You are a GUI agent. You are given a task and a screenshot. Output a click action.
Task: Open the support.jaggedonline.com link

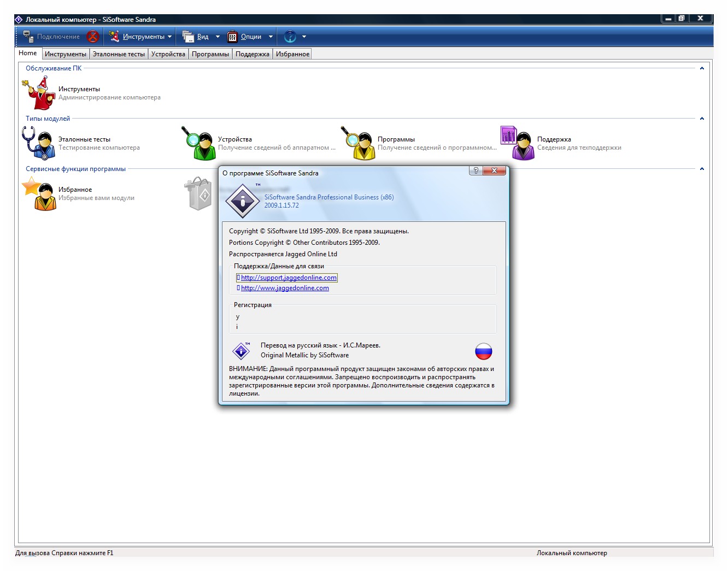289,278
